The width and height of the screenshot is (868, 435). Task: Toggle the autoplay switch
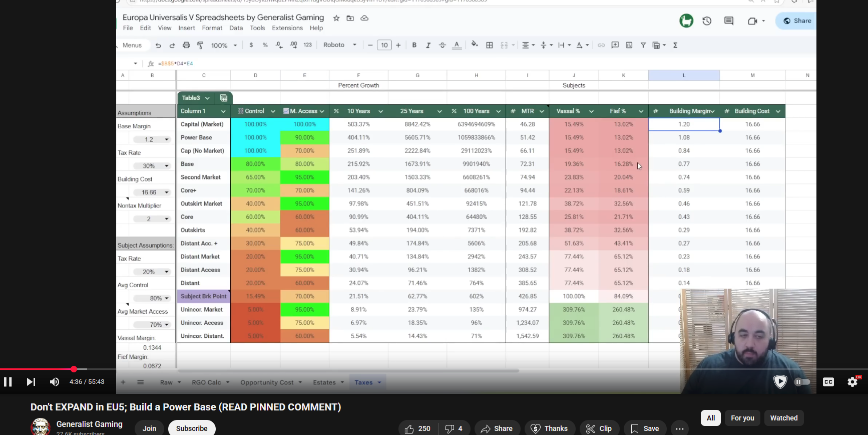coord(802,382)
